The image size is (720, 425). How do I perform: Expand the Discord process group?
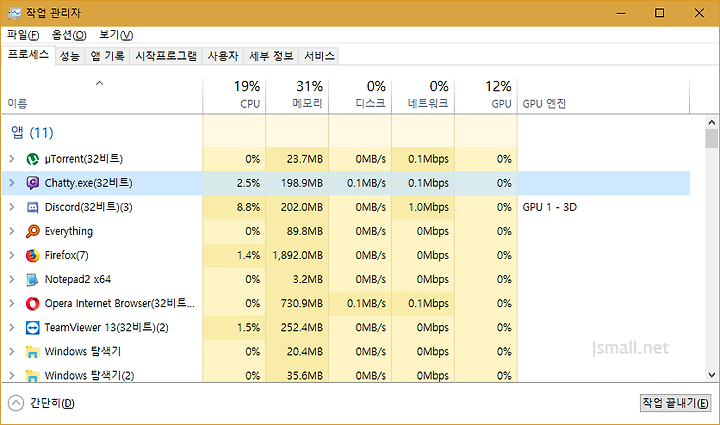coord(12,207)
